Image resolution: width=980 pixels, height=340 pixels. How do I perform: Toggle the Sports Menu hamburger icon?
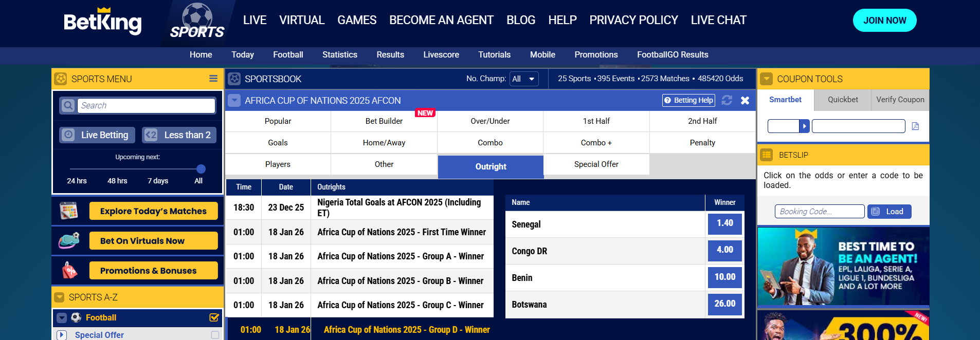[213, 79]
